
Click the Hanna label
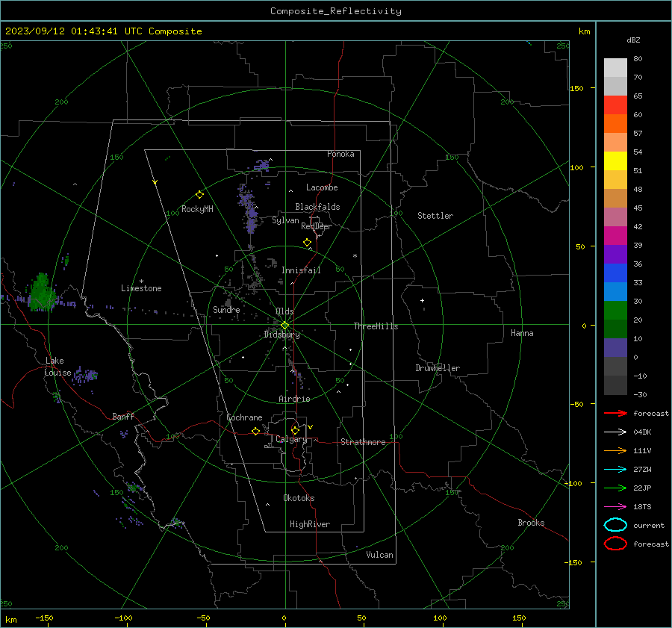point(522,333)
